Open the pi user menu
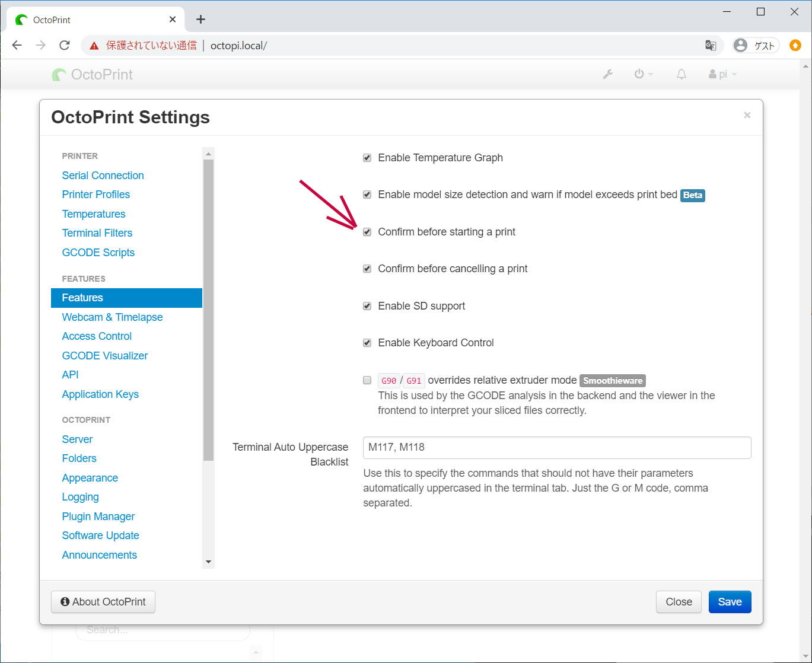The width and height of the screenshot is (812, 663). [722, 75]
